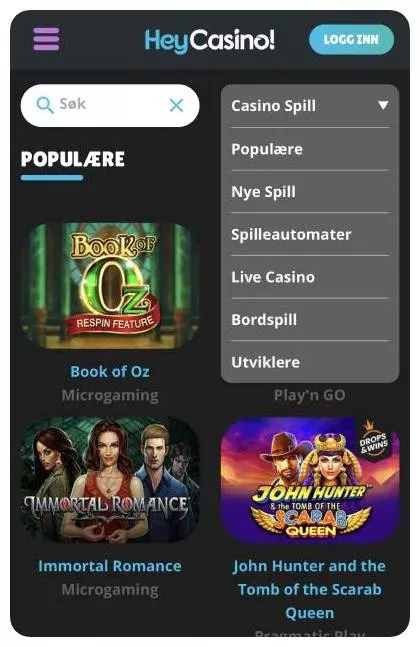Viewport: 420px width, 647px height.
Task: Pick Live Casino from the list
Action: [x=310, y=277]
